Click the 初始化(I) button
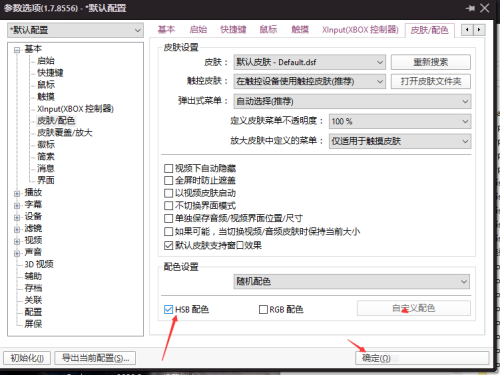This screenshot has width=500, height=375. pos(27,358)
